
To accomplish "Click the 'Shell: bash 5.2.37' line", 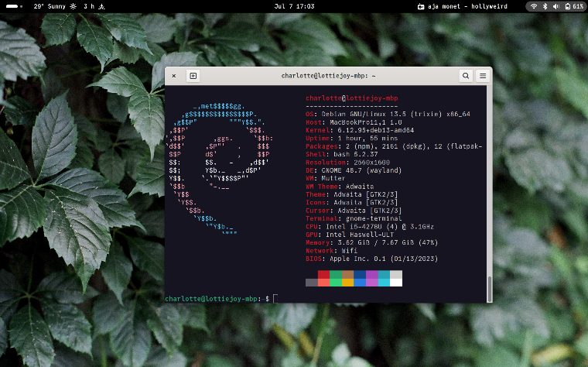I will [342, 154].
